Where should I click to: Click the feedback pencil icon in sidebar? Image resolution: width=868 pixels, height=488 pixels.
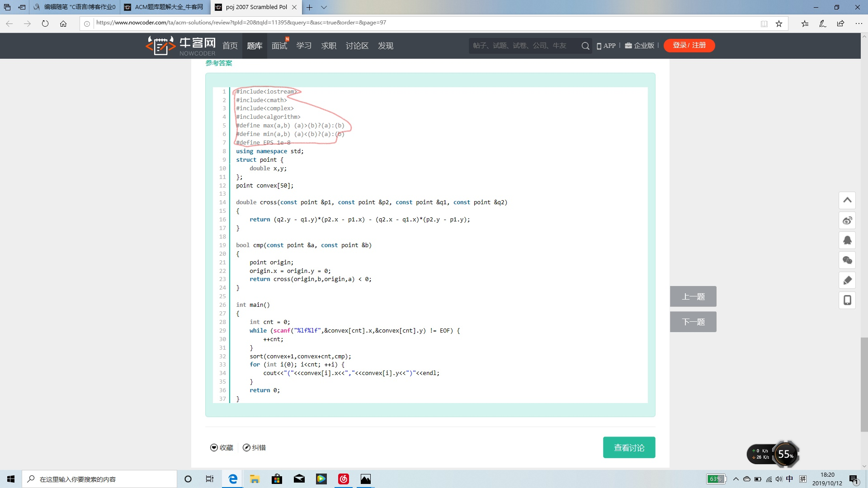coord(847,280)
